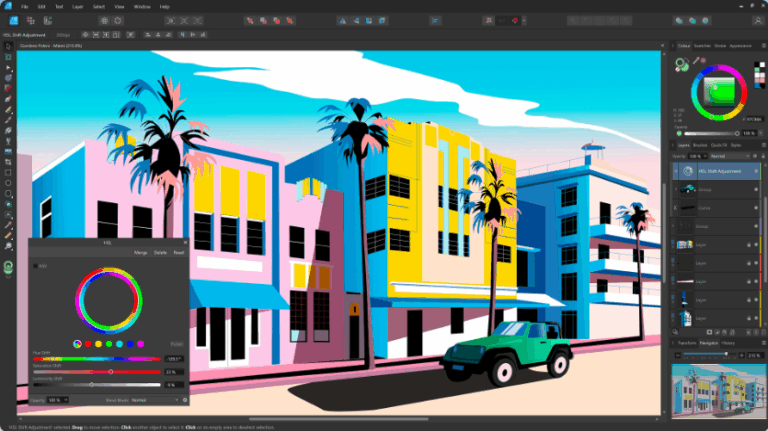
Task: Open the Layers panel blend mode dropdown
Action: [x=730, y=156]
